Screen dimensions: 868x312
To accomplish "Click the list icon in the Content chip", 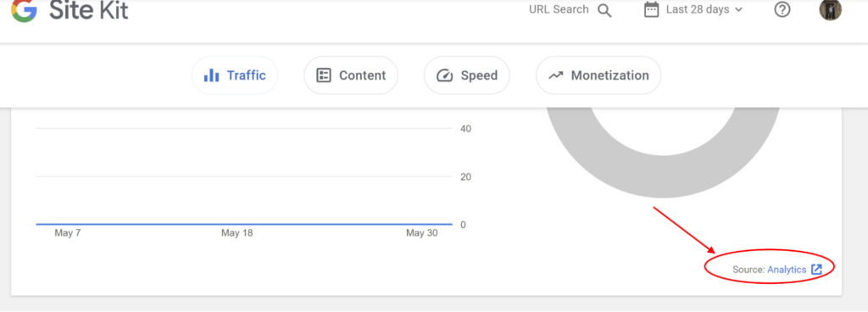I will coord(323,75).
